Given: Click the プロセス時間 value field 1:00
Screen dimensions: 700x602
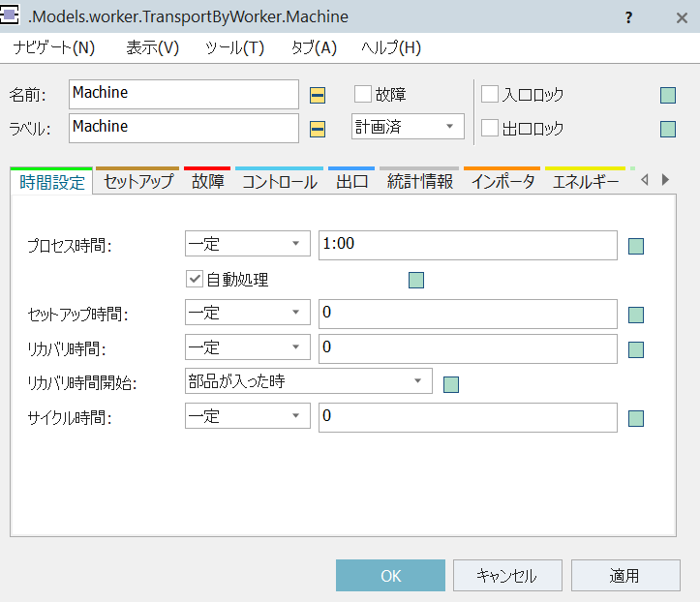Looking at the screenshot, I should click(468, 245).
